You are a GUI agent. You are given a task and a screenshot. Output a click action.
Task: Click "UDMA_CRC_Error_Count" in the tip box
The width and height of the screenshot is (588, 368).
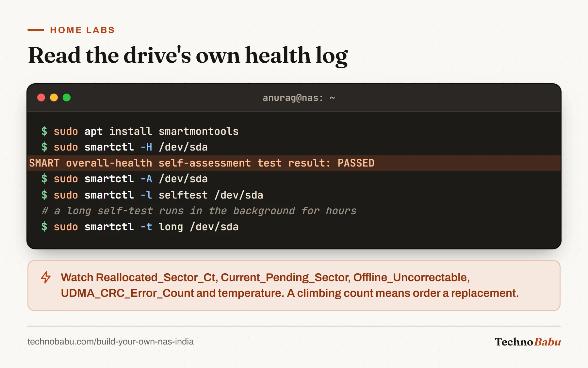[x=127, y=293]
